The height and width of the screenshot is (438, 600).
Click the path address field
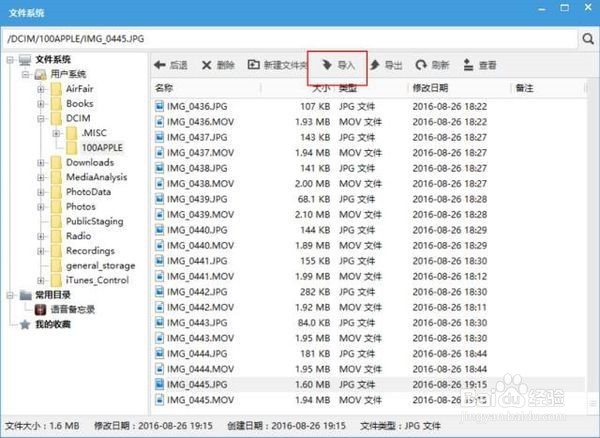coord(290,39)
